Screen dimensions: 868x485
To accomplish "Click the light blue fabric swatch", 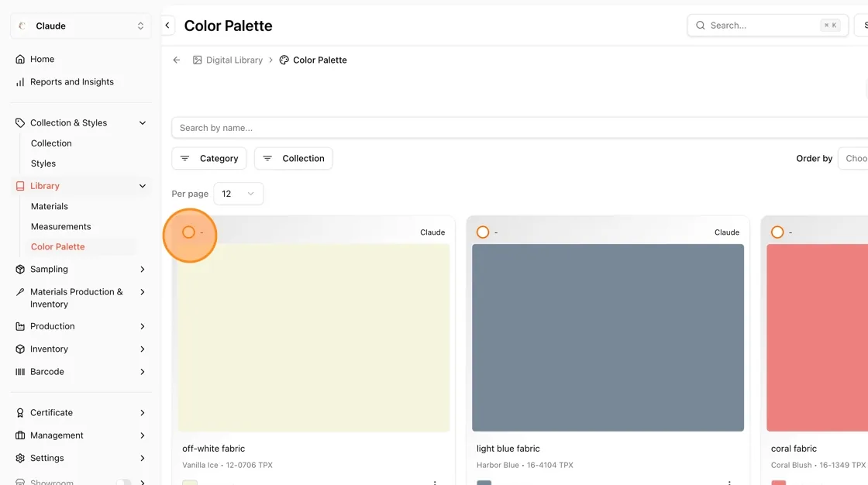I will click(608, 338).
